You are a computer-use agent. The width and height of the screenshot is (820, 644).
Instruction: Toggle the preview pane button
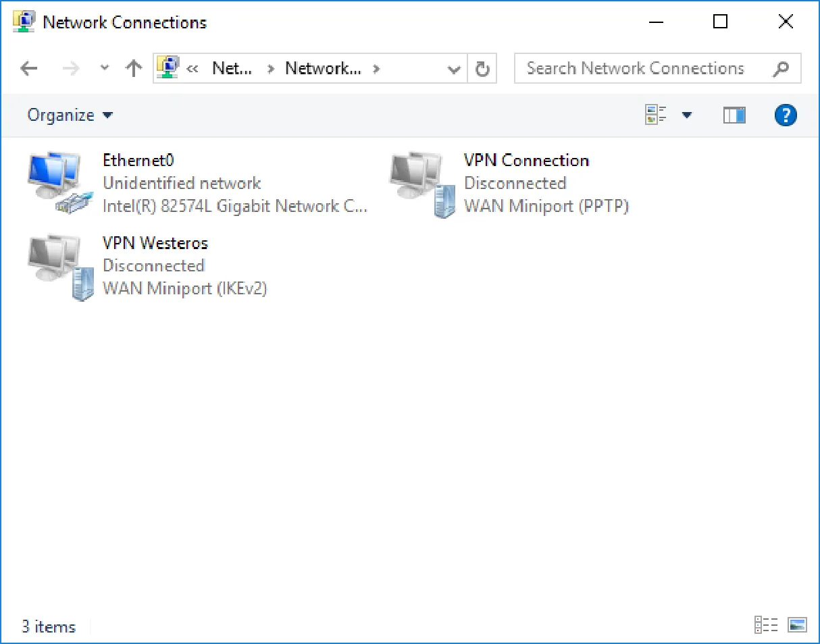[x=734, y=115]
